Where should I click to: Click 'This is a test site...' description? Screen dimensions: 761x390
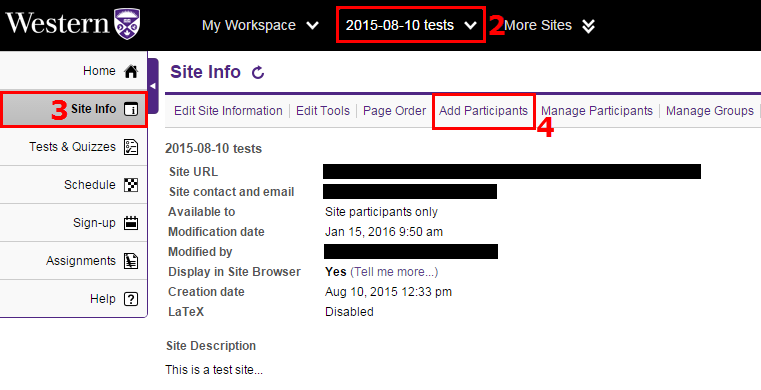(x=214, y=370)
